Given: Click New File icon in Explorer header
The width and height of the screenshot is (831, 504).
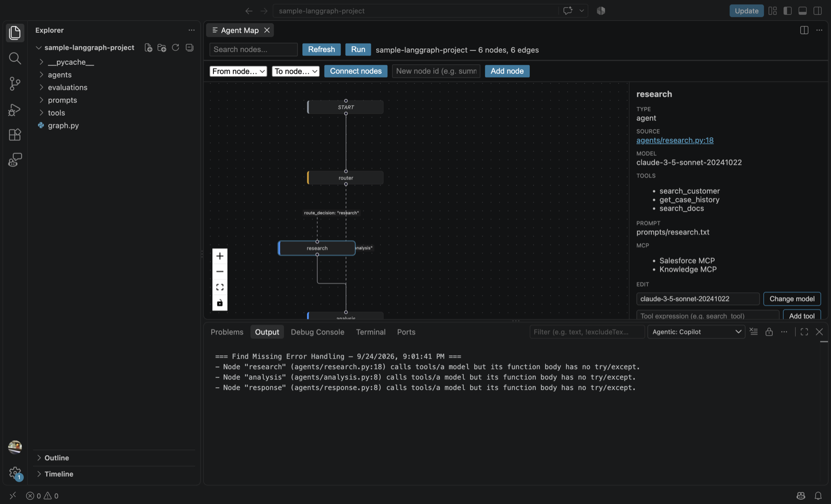Looking at the screenshot, I should 148,48.
